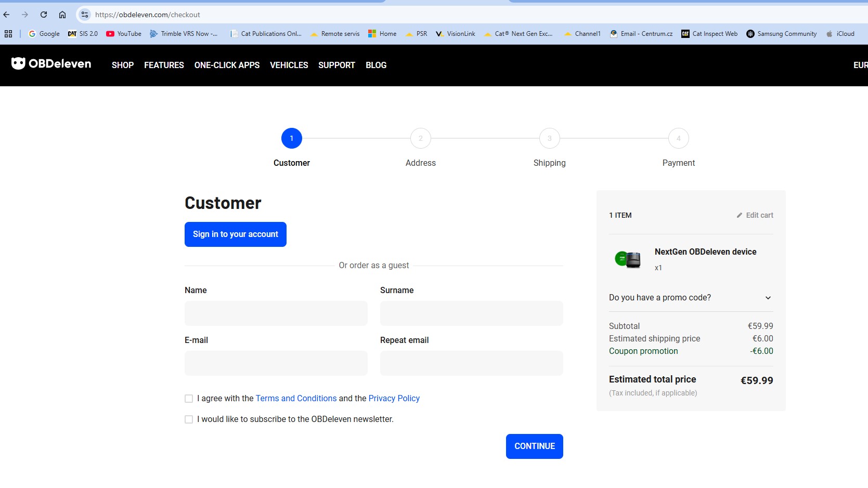Click the NextGen OBDeleven device thumbnail
Screen dimensions: 868x488
(628, 258)
